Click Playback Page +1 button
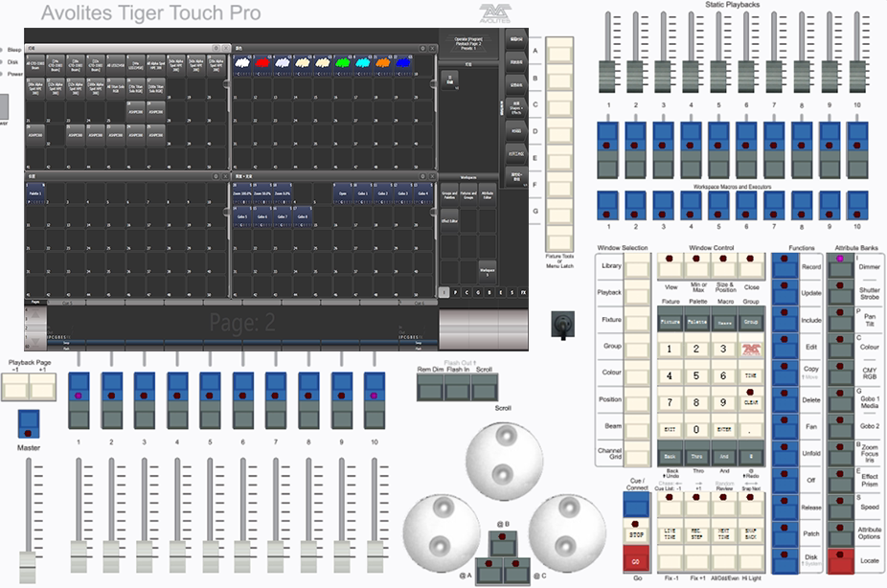Image resolution: width=887 pixels, height=588 pixels. [x=42, y=387]
